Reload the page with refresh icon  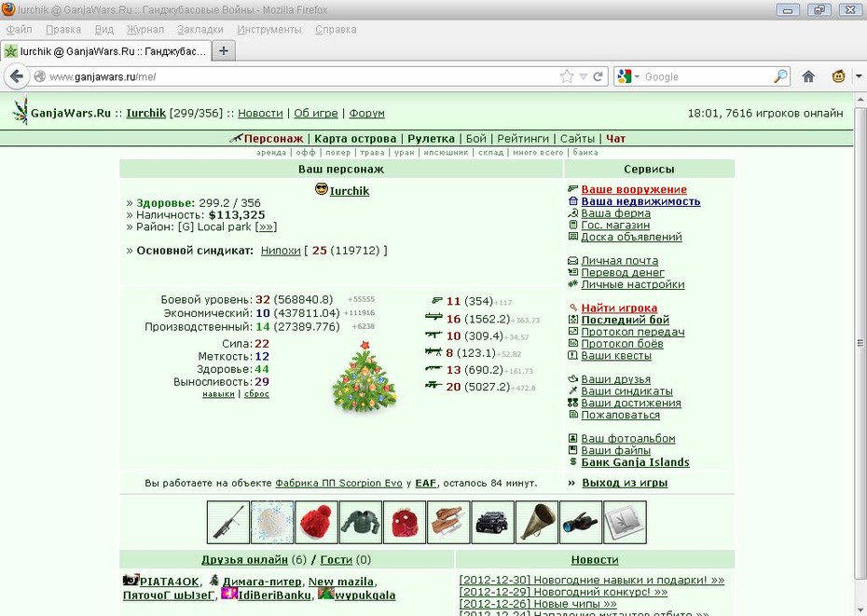(x=598, y=76)
